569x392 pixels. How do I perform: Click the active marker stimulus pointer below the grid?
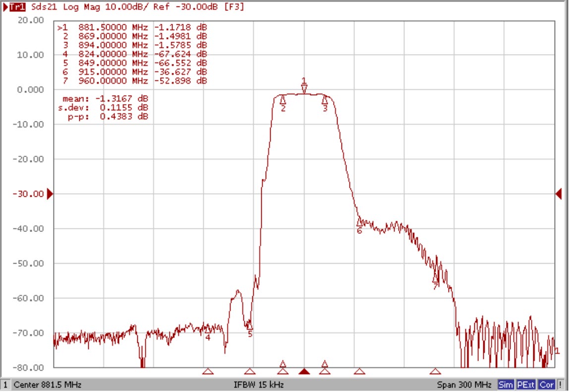[304, 371]
